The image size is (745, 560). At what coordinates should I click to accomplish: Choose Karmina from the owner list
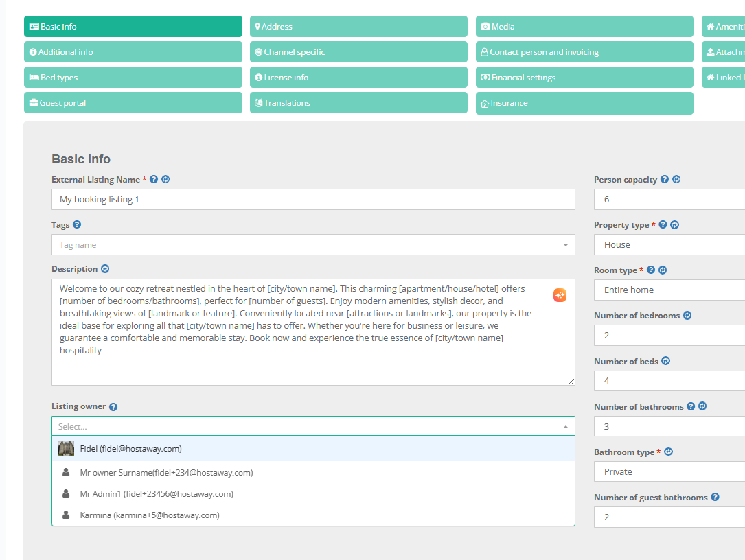(149, 515)
